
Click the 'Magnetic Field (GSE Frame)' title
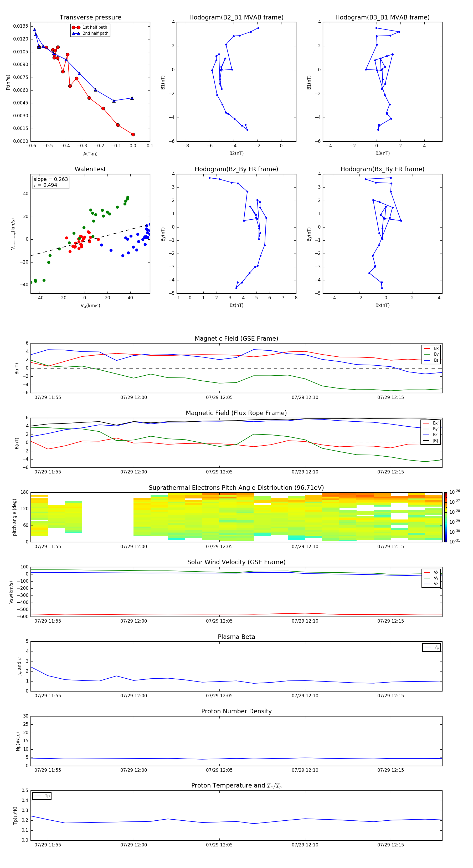(236, 339)
